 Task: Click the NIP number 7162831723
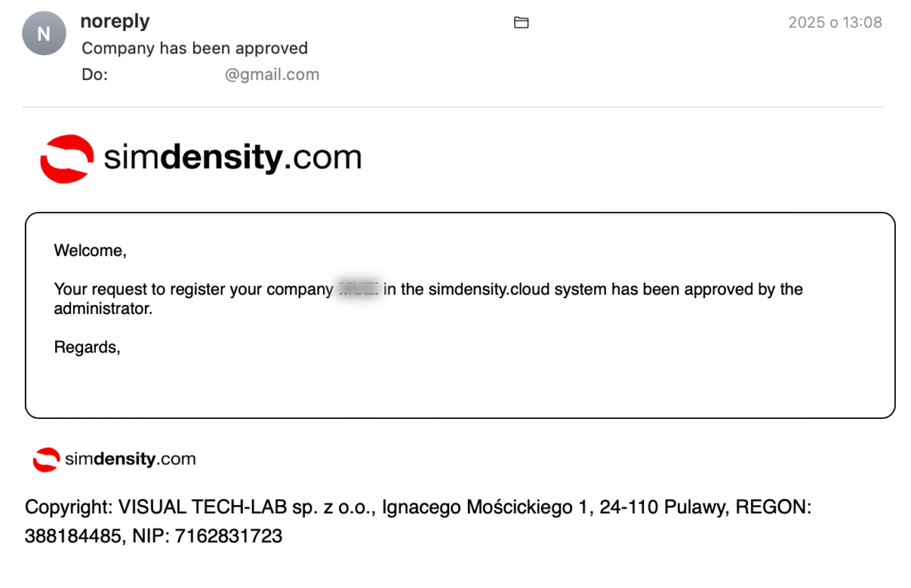coord(229,536)
